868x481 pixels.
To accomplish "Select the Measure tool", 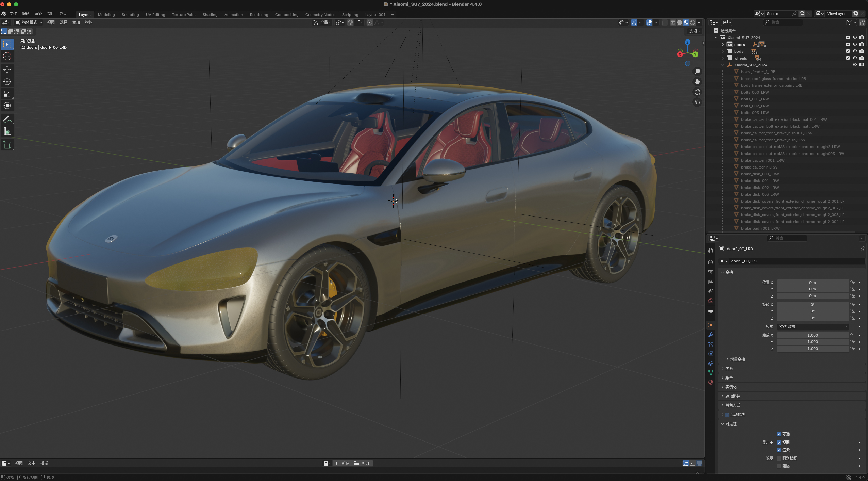I will (7, 131).
